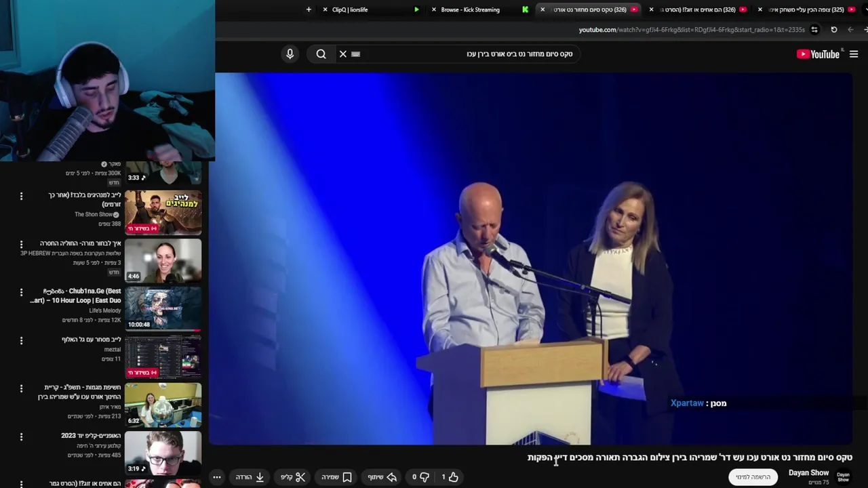
Task: Open options menu for 'לייב מסחר' video
Action: pyautogui.click(x=21, y=340)
